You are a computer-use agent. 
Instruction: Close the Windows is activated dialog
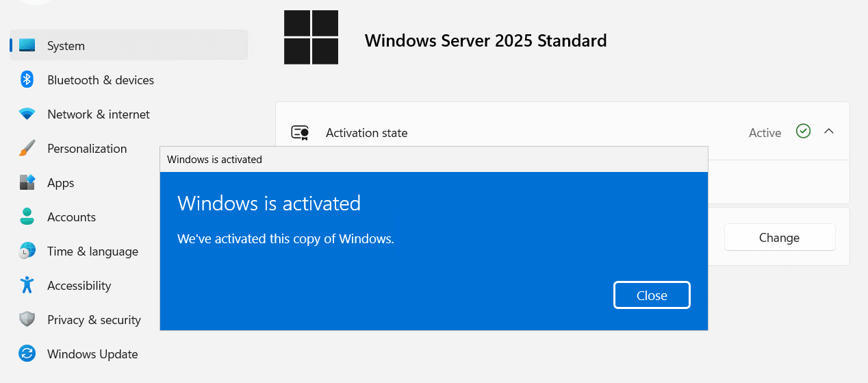652,295
